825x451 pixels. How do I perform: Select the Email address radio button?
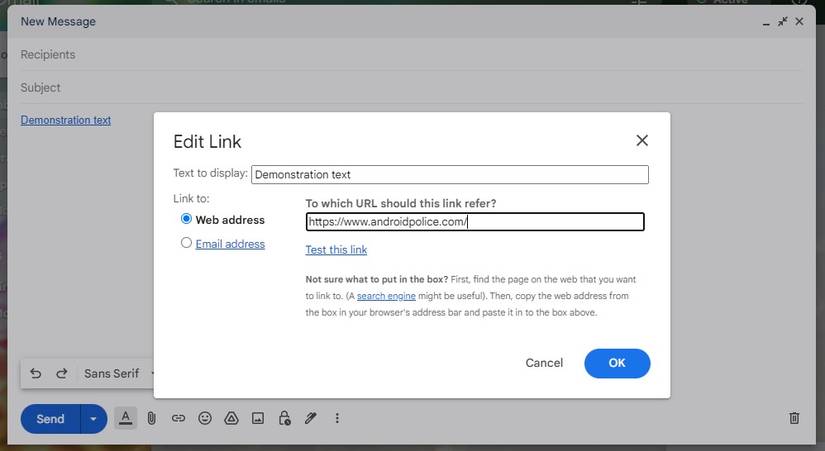186,243
